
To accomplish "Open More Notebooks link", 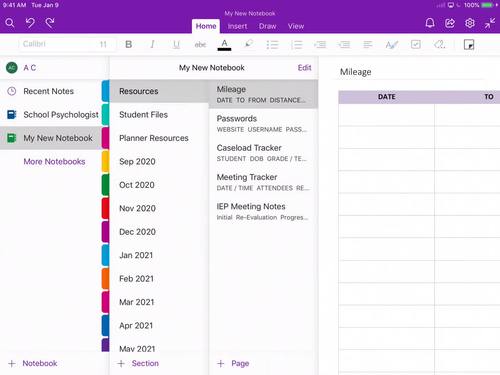I will tap(54, 162).
